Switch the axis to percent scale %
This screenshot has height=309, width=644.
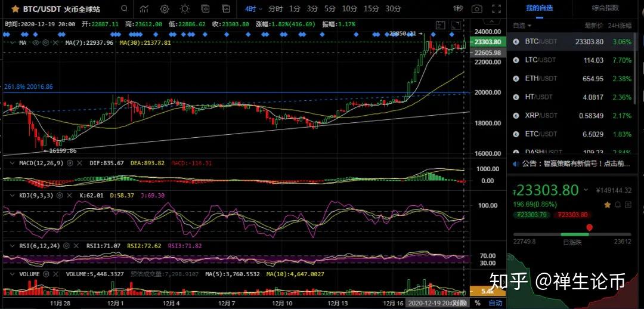click(x=477, y=303)
